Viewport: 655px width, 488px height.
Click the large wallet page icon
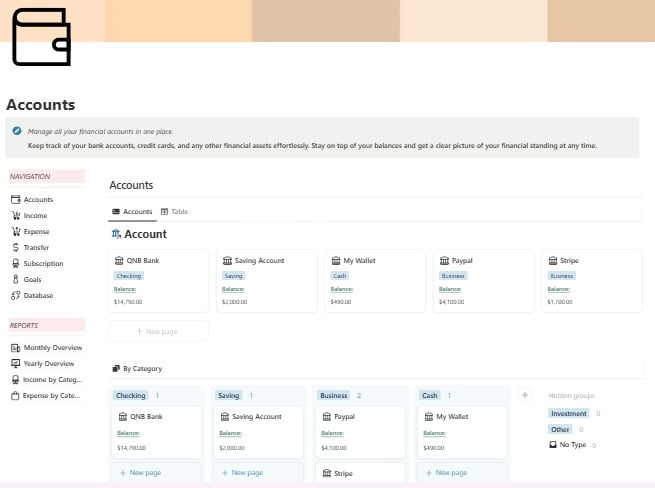41,36
